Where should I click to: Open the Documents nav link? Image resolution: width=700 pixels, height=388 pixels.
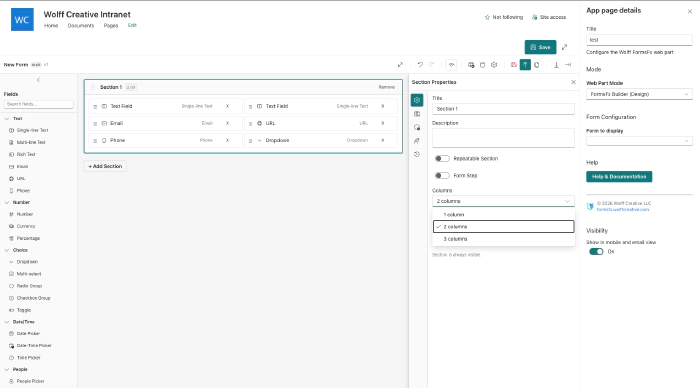tap(81, 25)
